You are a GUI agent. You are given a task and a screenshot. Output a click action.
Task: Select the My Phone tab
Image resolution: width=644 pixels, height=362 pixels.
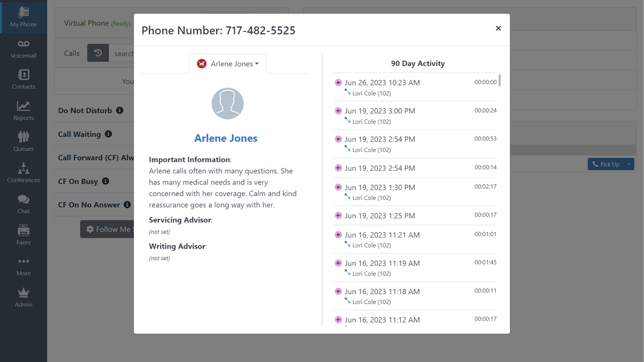point(23,18)
